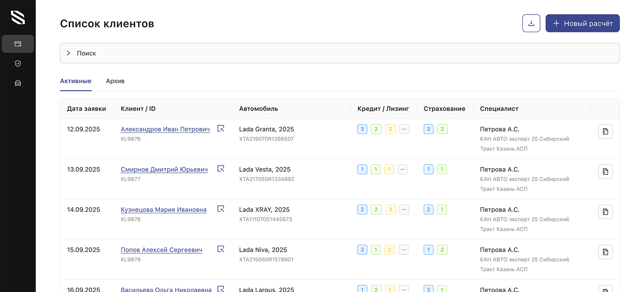
Task: Show more credit statuses for Lada XRAY row
Action: click(404, 210)
